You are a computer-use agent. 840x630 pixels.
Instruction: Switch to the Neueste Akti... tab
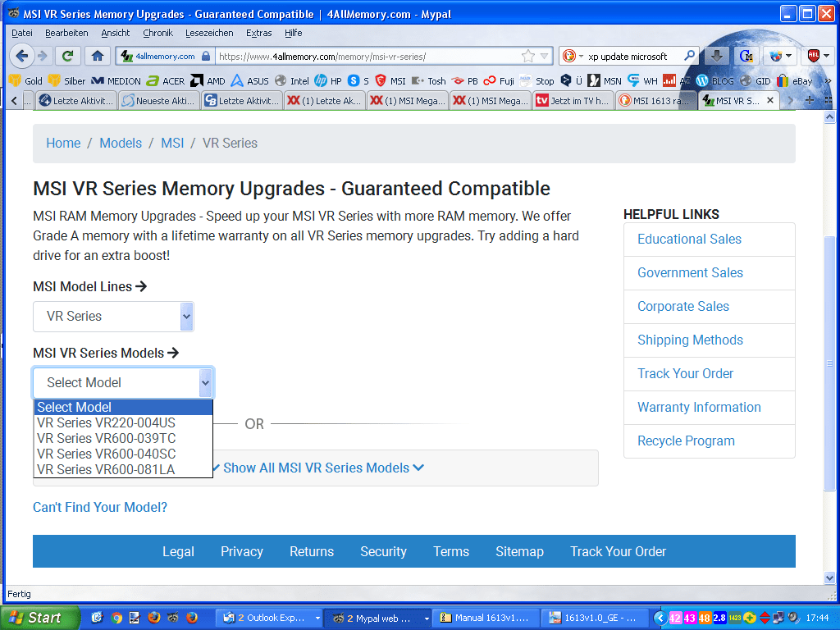tap(159, 100)
